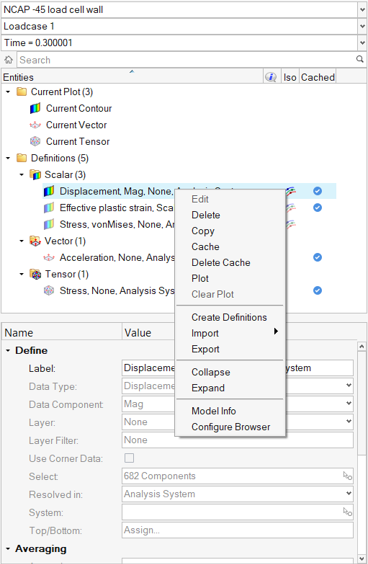This screenshot has width=368, height=564.
Task: Click the info column header icon
Action: (x=271, y=77)
